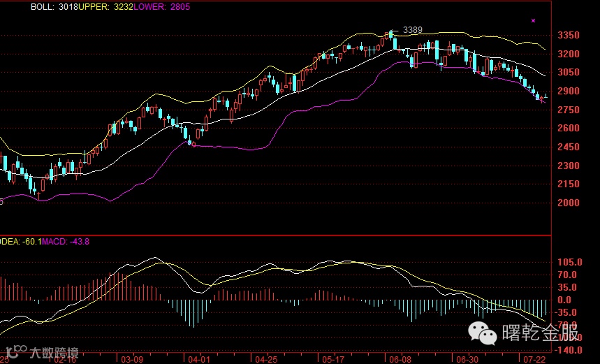Click the 2300 price axis value

pyautogui.click(x=569, y=166)
